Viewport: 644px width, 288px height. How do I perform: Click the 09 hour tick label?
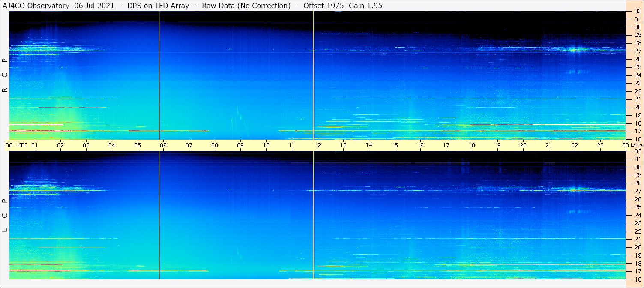point(240,145)
